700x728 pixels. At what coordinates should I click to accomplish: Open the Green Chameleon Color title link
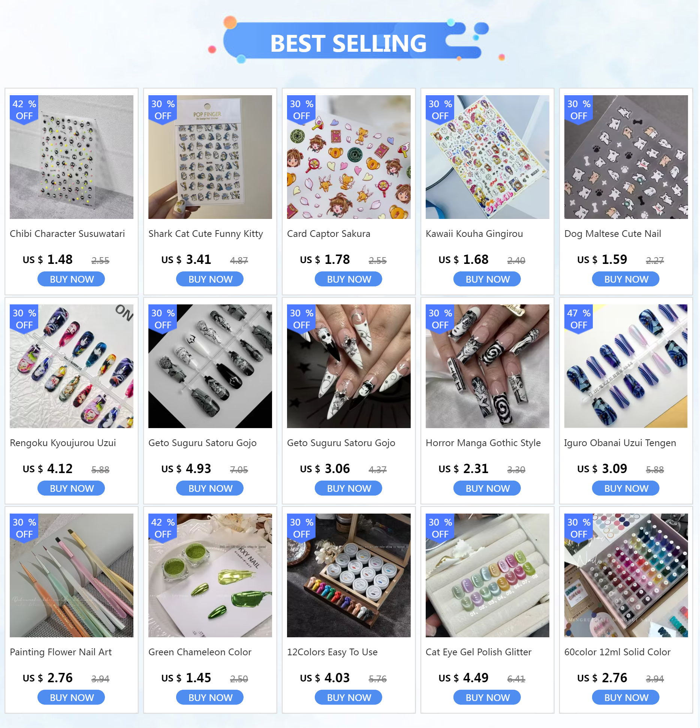pos(200,652)
